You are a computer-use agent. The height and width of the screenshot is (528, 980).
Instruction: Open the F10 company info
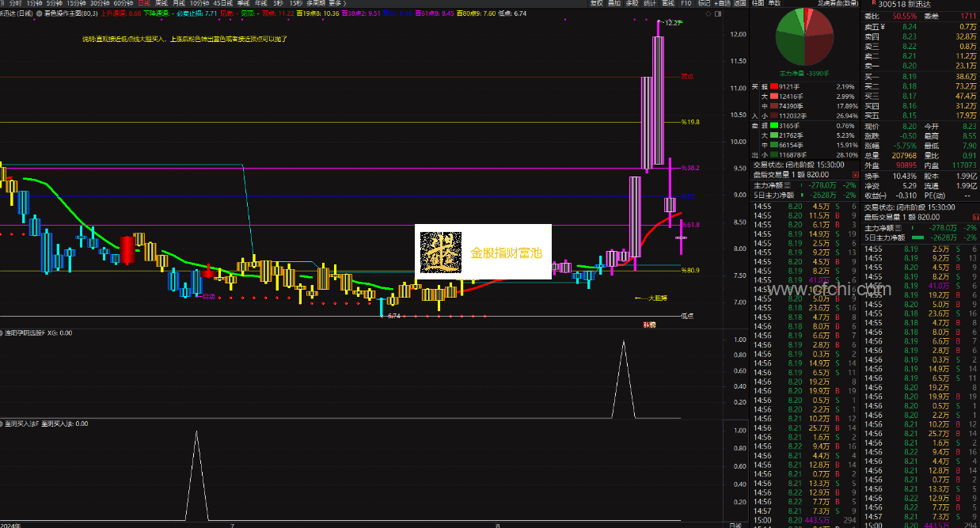point(686,3)
